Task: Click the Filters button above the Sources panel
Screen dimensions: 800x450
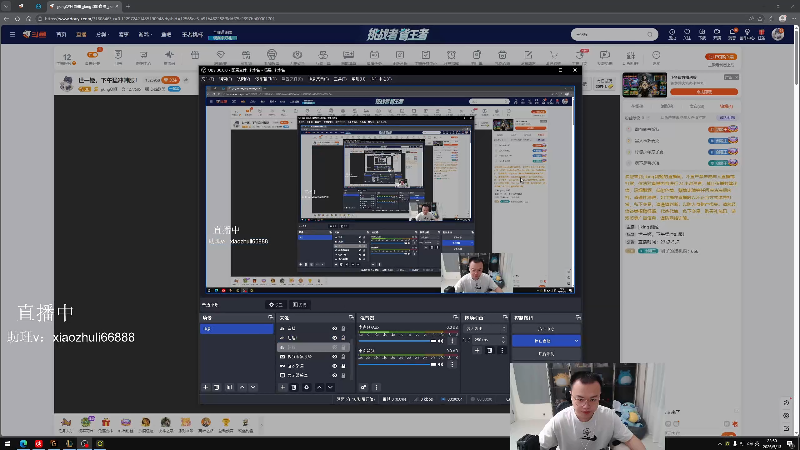Action: tap(299, 305)
